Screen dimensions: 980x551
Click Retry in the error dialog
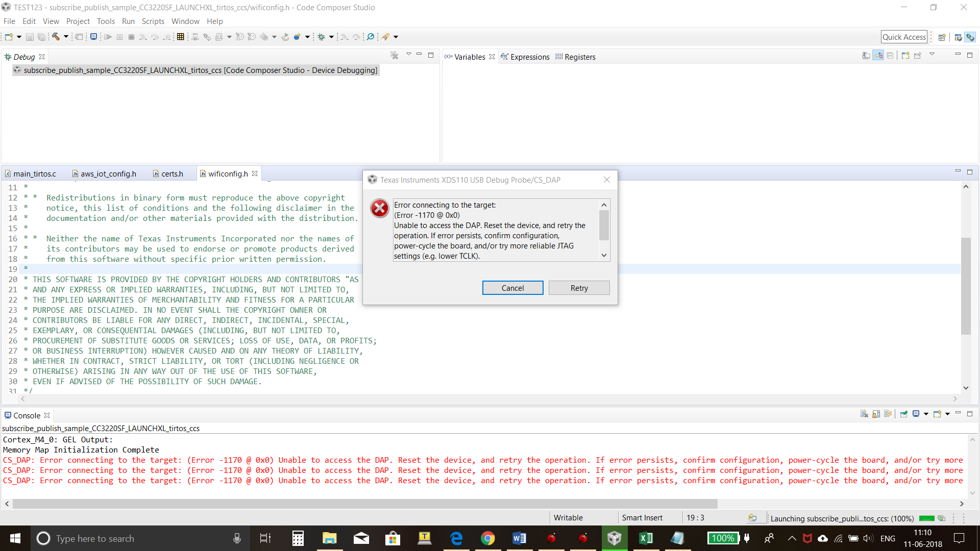click(x=579, y=288)
